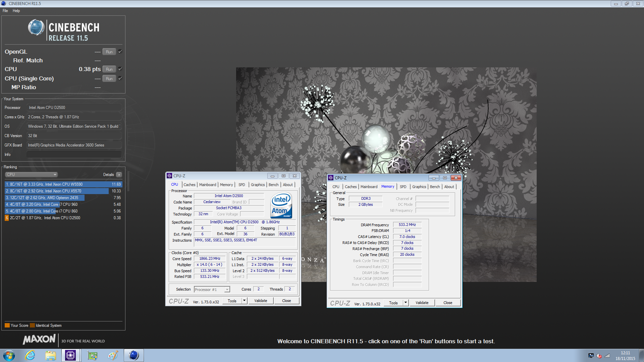The image size is (644, 362).
Task: Click DRAM Frequency value 533.2 MHz
Action: tap(407, 225)
